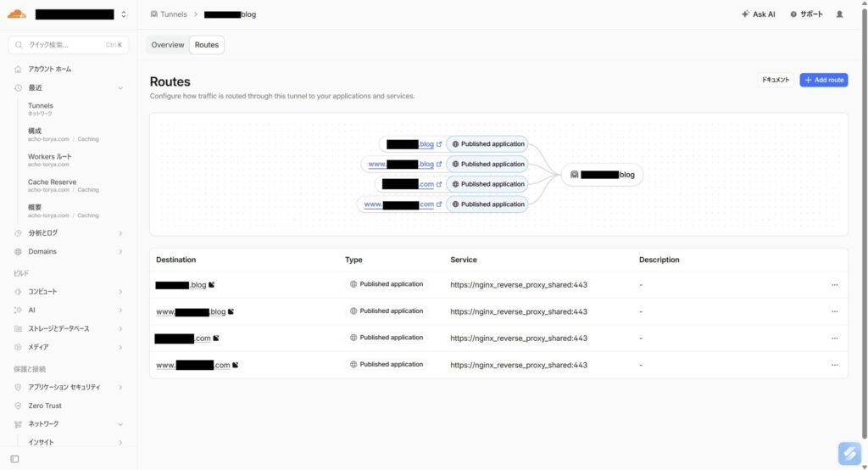This screenshot has width=868, height=470.
Task: Open recent Tunnels entry in sidebar
Action: tap(41, 109)
